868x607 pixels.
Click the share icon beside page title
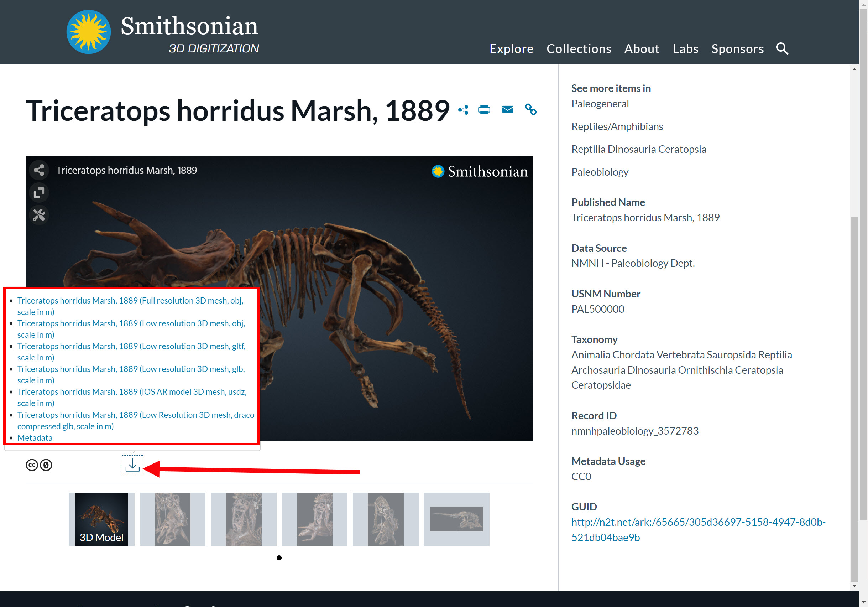463,110
